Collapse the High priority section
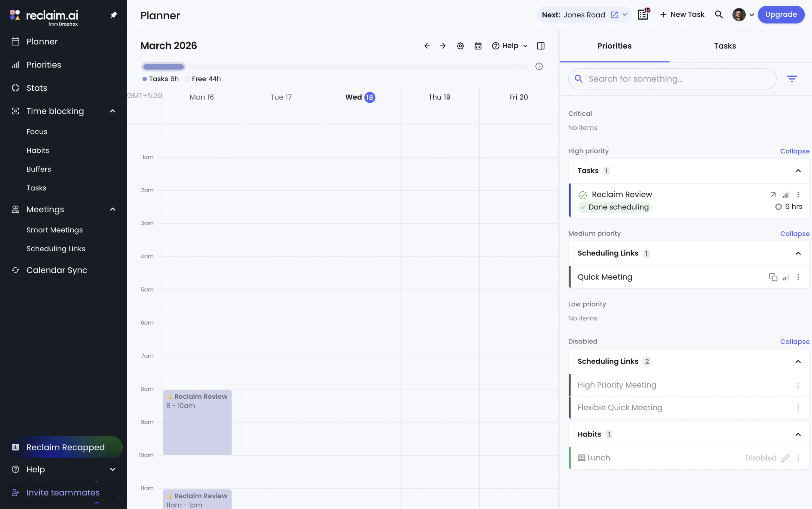812x509 pixels. [795, 151]
